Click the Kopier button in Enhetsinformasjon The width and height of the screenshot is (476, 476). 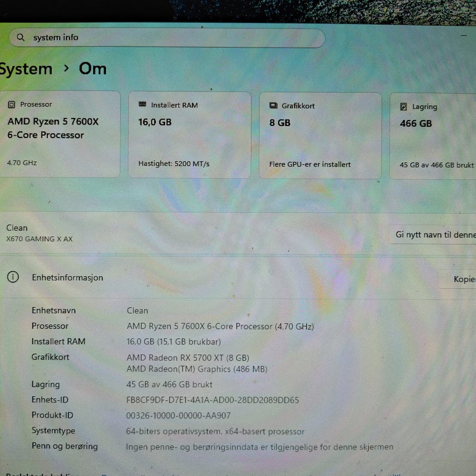(457, 279)
